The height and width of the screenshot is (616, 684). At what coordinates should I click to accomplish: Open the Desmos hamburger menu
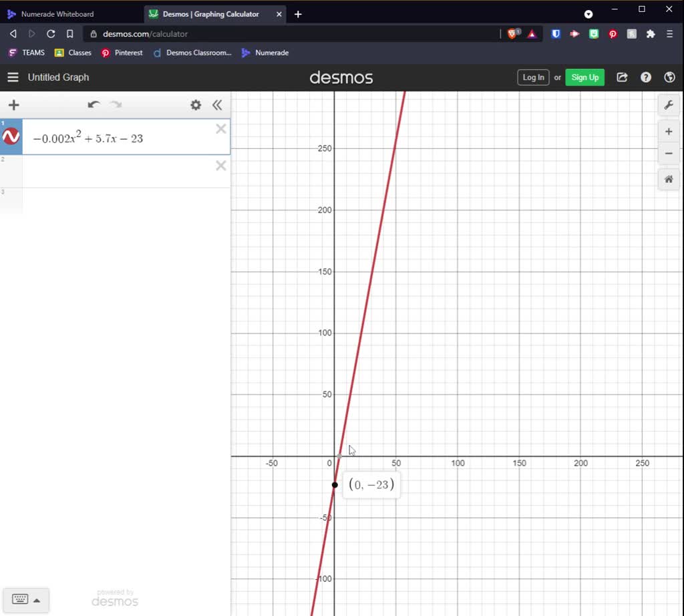(13, 77)
